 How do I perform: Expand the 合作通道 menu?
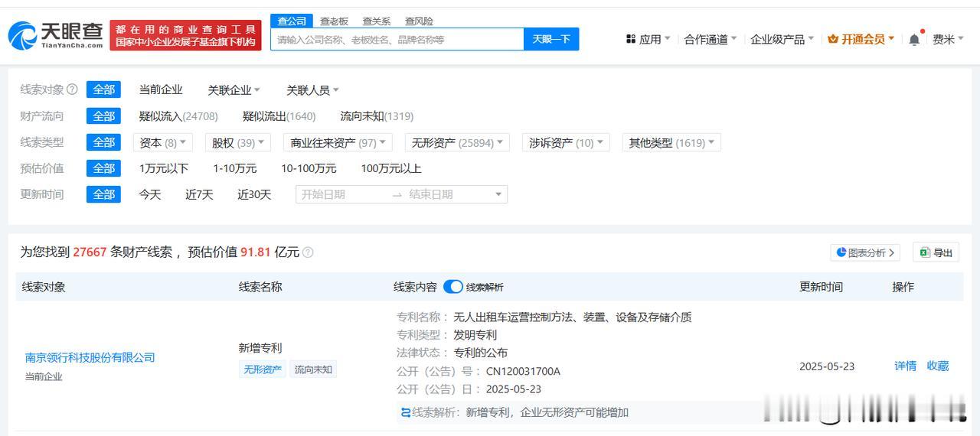[710, 39]
